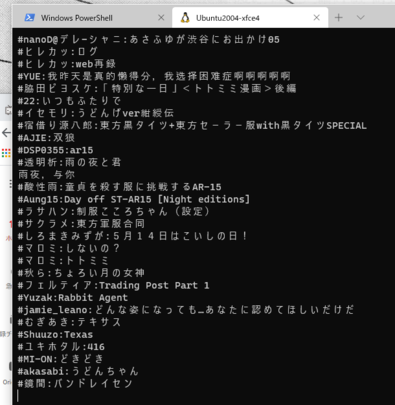Click the line starting '#nanoD@デレーシャニ'
This screenshot has height=405, width=395.
pos(149,39)
